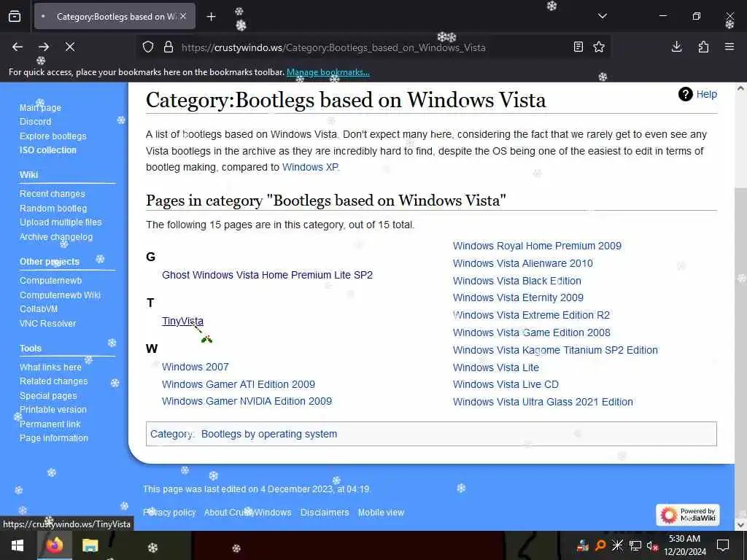The height and width of the screenshot is (560, 747).
Task: Select the Category:Bootlegs based on Windows tab
Action: point(115,16)
